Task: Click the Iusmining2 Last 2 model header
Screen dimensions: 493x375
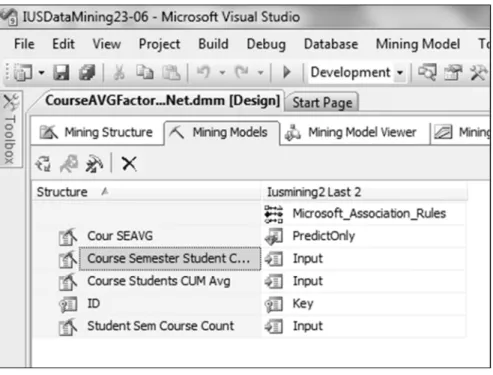Action: pyautogui.click(x=364, y=192)
